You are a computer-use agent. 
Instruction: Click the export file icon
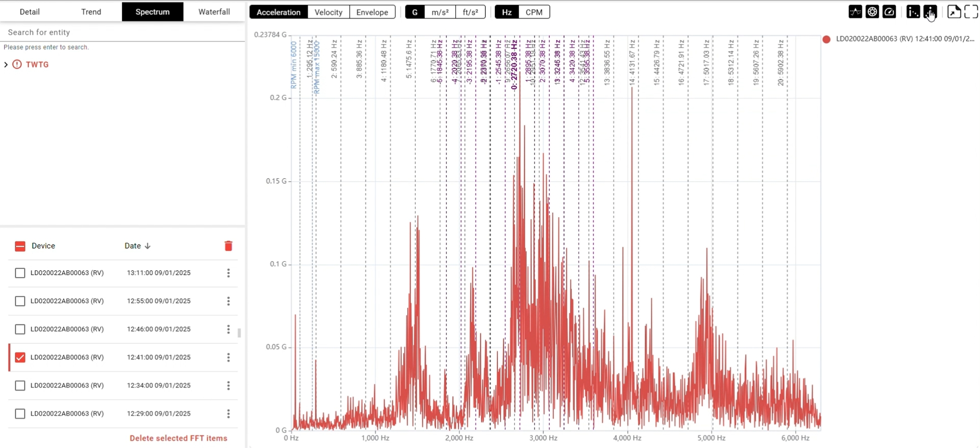(953, 12)
